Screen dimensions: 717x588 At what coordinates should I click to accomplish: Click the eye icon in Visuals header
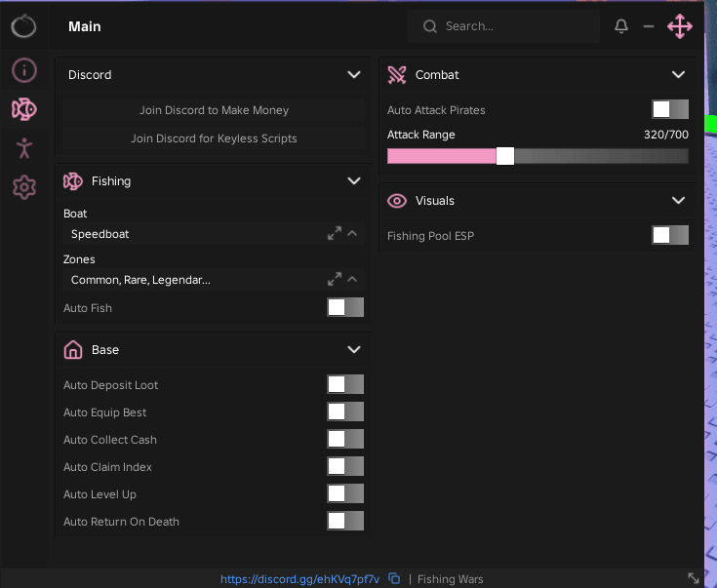tap(397, 201)
